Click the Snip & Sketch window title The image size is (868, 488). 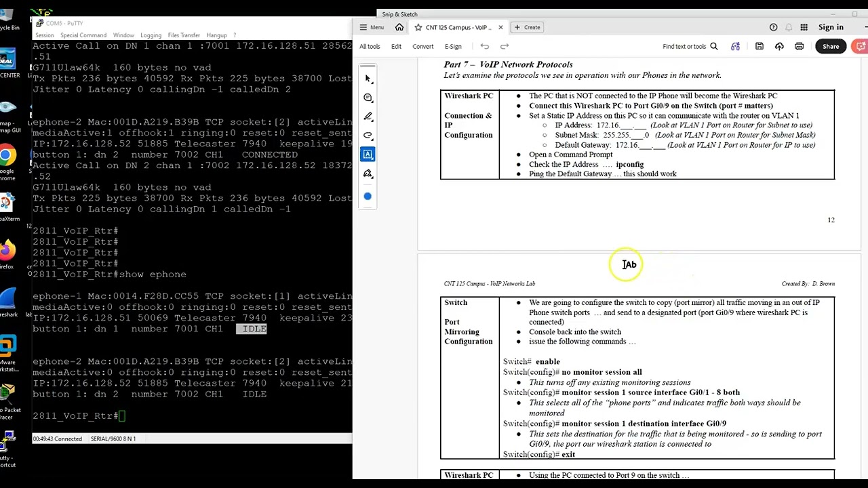pyautogui.click(x=399, y=14)
